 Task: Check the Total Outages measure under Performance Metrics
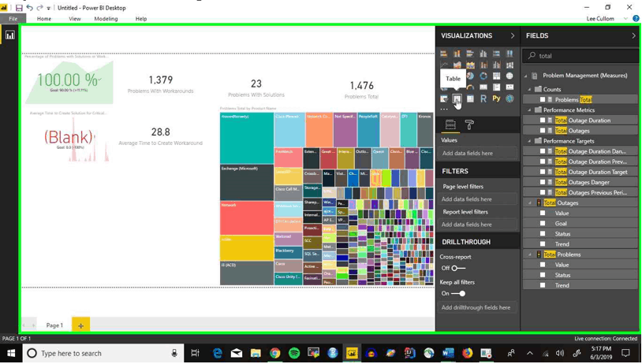(543, 131)
